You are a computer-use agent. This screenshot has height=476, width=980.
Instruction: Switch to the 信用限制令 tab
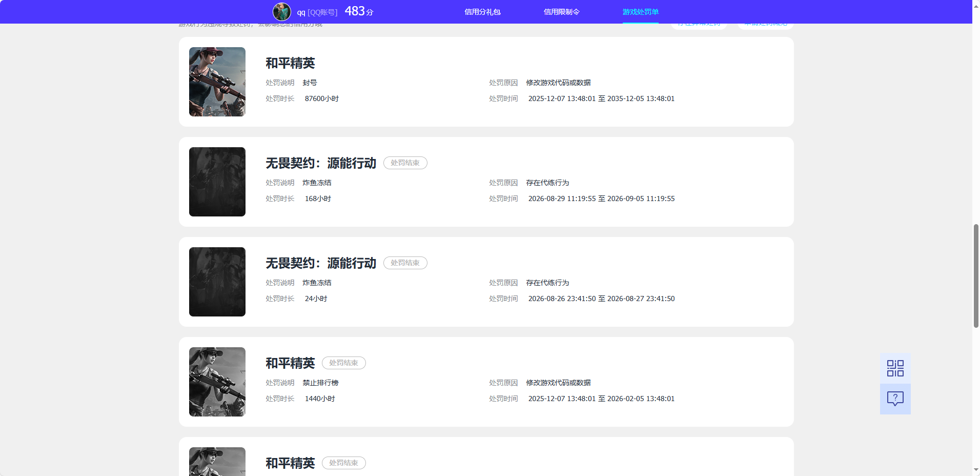click(561, 12)
